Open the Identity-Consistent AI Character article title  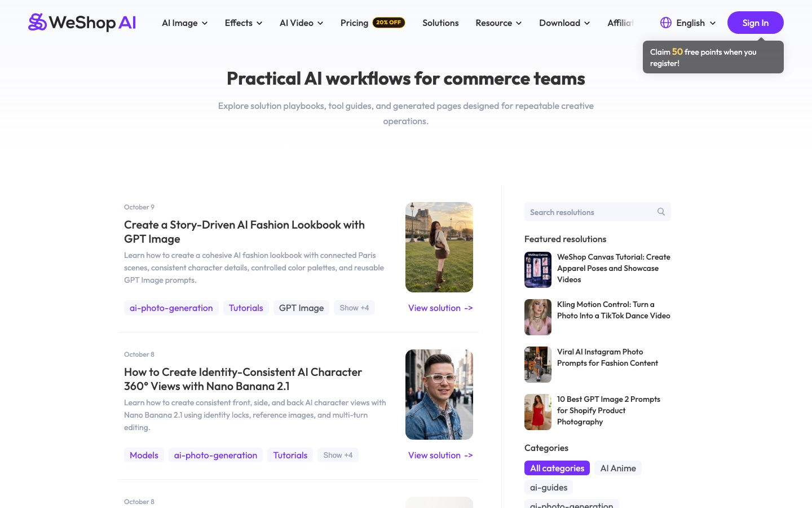[243, 379]
